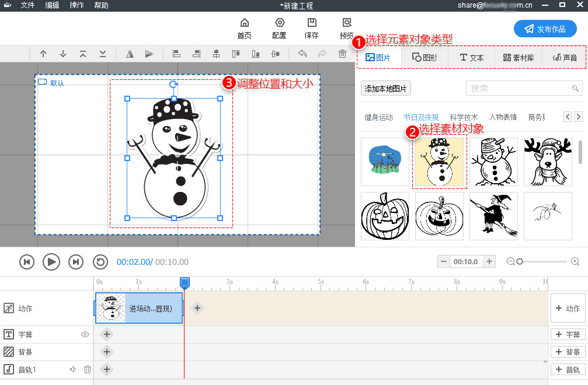This screenshot has height=385, width=588.
Task: Pick the grinning jack-o-lantern thumbnail
Action: point(385,216)
